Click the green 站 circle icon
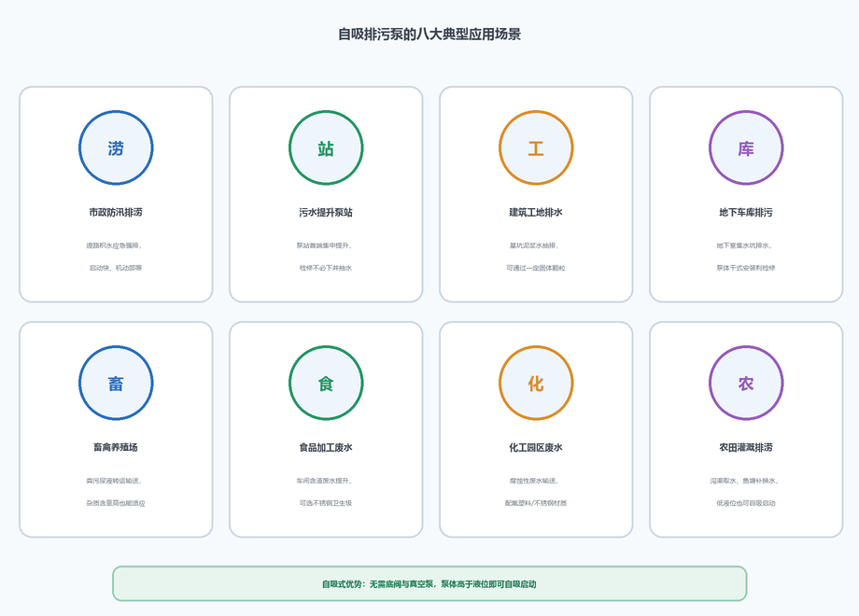Screen dimensions: 859x616 [326, 147]
